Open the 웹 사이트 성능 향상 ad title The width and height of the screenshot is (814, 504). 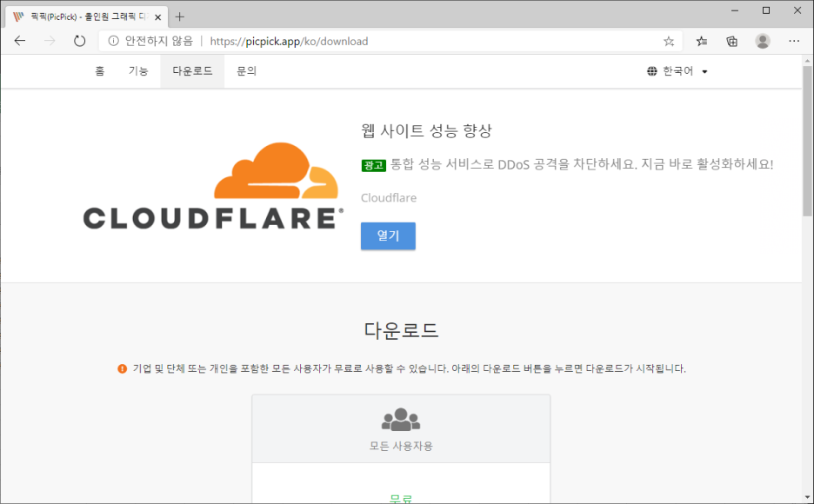click(426, 130)
